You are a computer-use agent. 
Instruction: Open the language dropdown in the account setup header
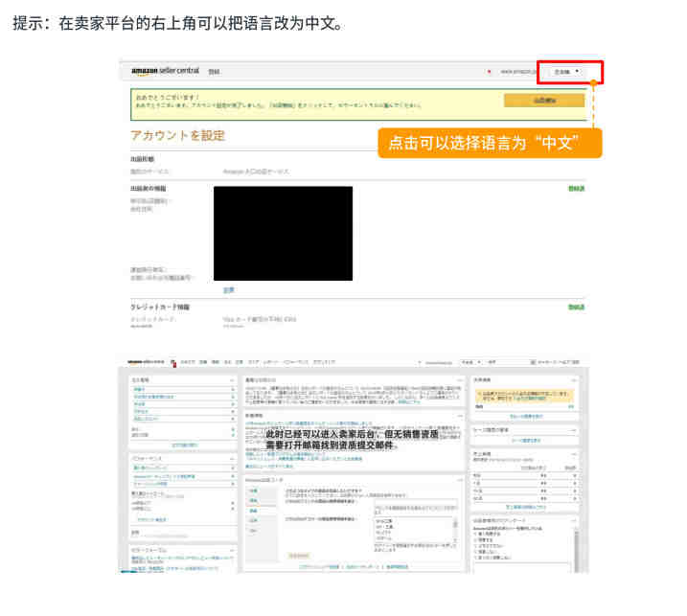tap(566, 72)
